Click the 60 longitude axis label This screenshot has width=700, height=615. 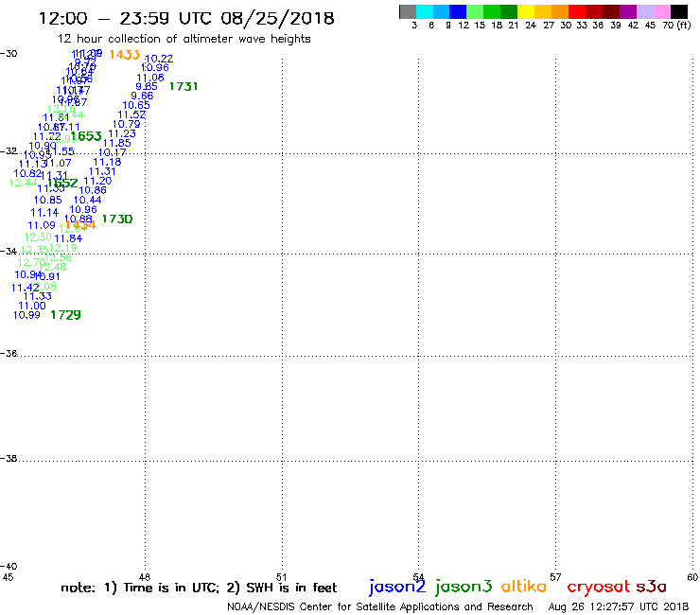[692, 577]
